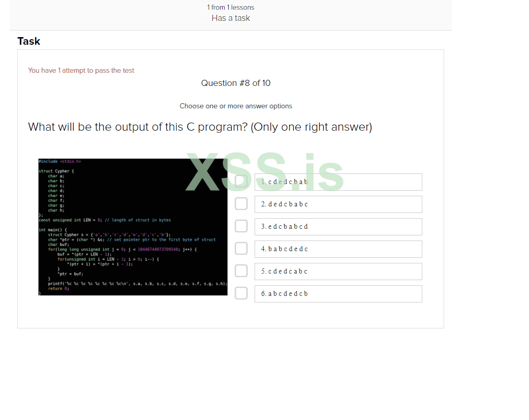Viewport: 529px width, 420px height.
Task: Click the "1 from 1 lessons" label
Action: point(231,7)
